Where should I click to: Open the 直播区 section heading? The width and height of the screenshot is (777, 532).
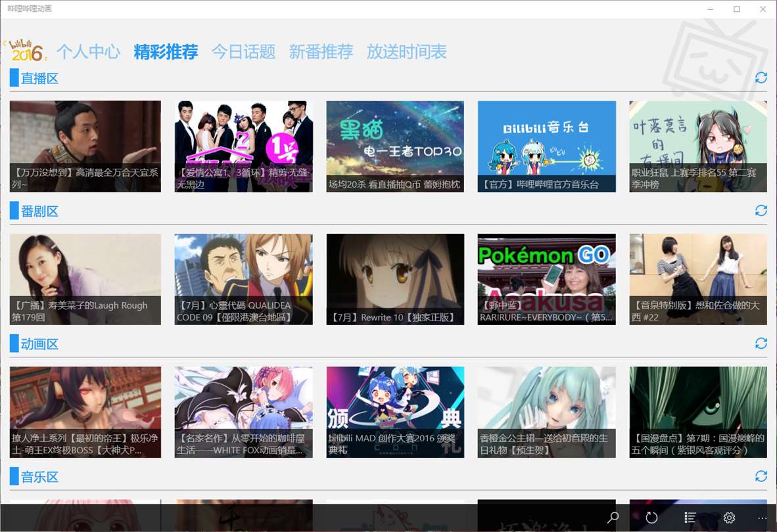pyautogui.click(x=39, y=78)
